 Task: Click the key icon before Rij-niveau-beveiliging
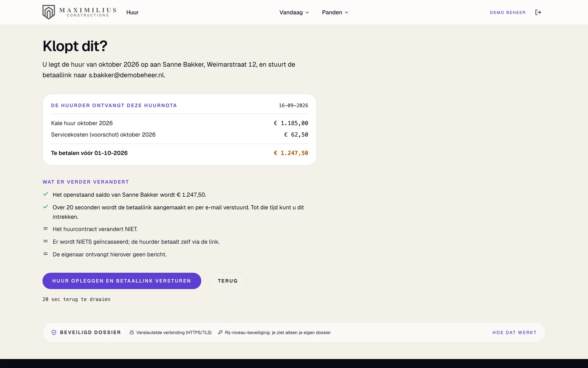(x=220, y=333)
